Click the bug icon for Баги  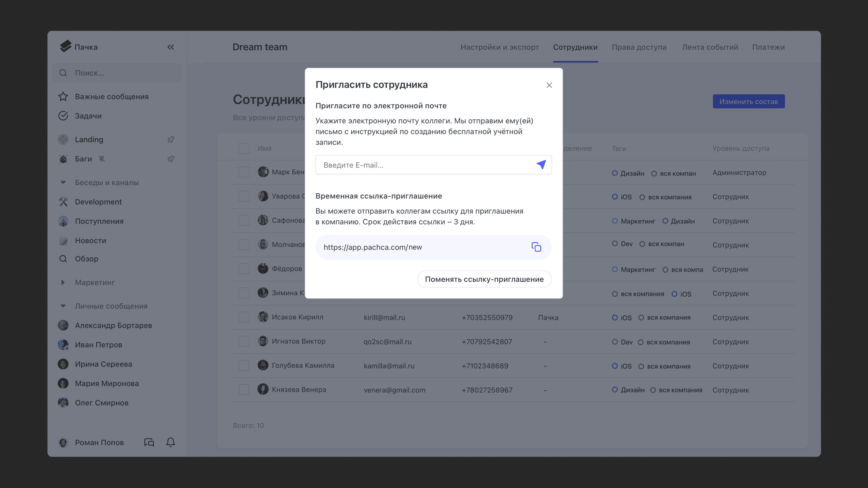click(63, 159)
